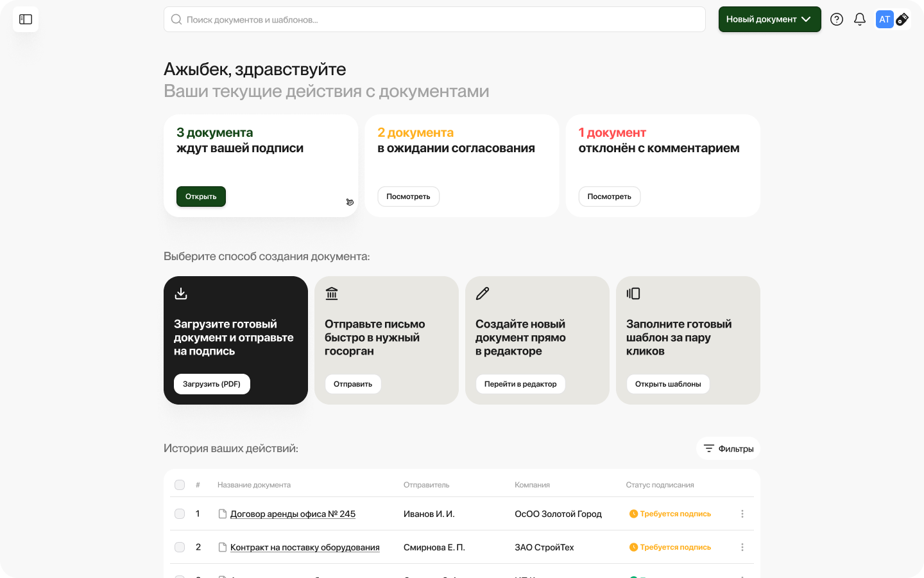
Task: Click the pencil icon on the editor card
Action: (483, 293)
